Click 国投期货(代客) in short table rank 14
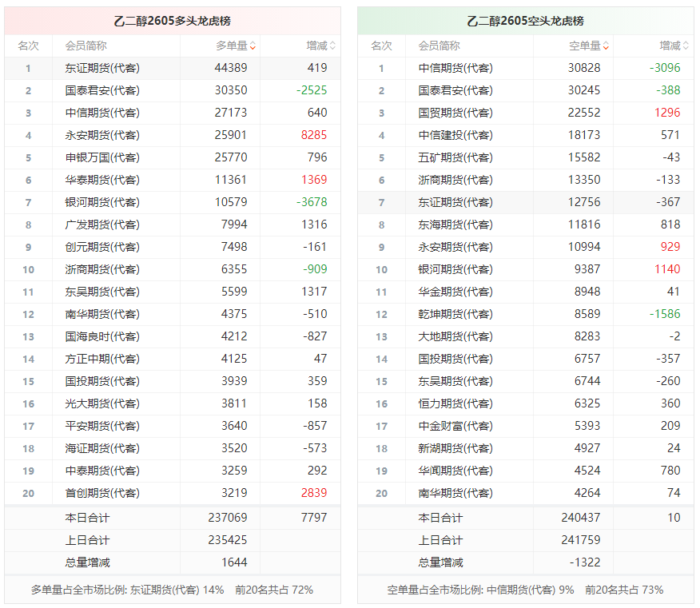The height and width of the screenshot is (608, 700). (455, 359)
